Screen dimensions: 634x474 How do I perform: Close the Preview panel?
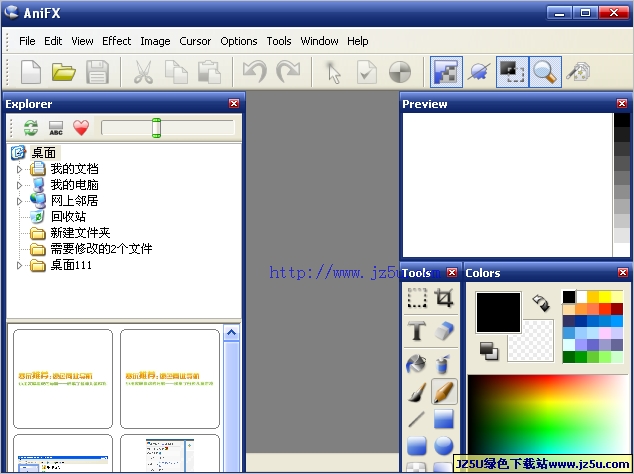coord(622,104)
